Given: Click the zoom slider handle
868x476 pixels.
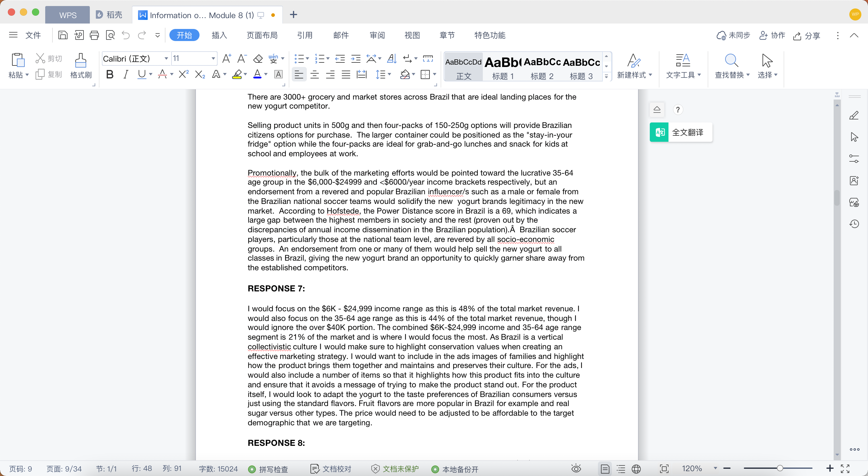Looking at the screenshot, I should pos(780,468).
